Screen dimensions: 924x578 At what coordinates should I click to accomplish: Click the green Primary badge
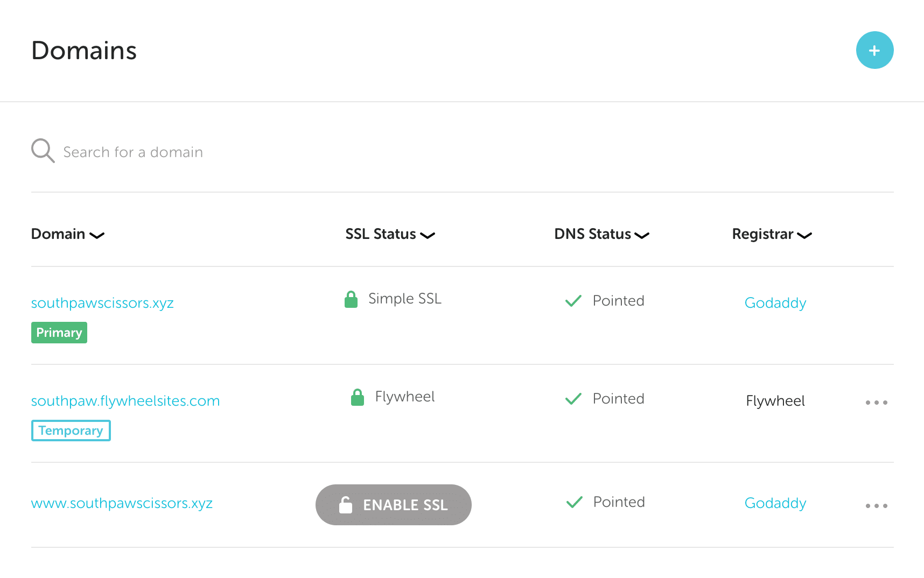pyautogui.click(x=59, y=333)
